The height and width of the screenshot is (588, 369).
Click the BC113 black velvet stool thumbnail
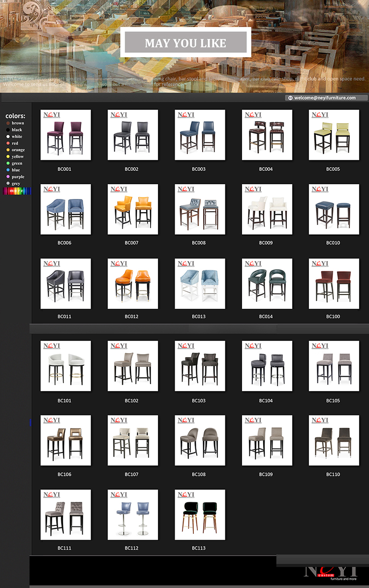click(x=200, y=514)
